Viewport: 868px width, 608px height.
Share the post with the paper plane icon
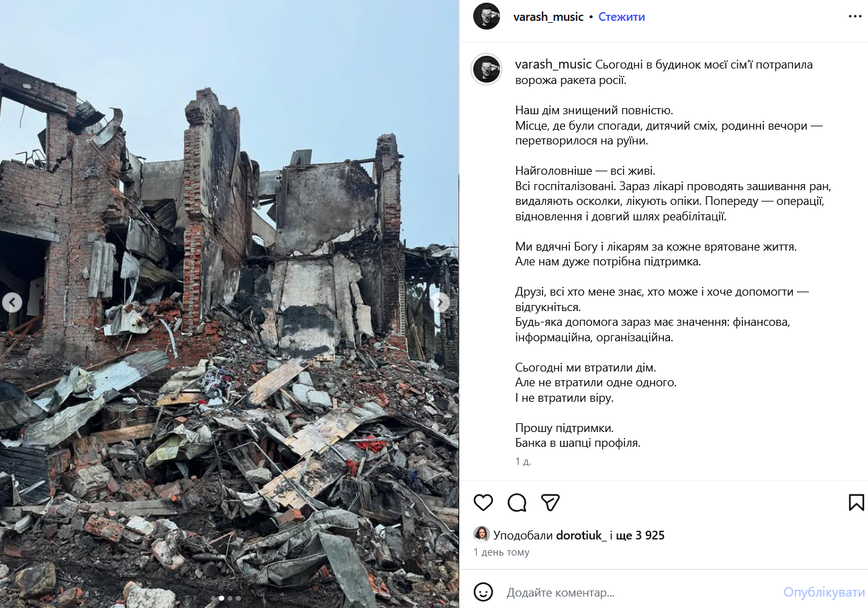point(550,503)
